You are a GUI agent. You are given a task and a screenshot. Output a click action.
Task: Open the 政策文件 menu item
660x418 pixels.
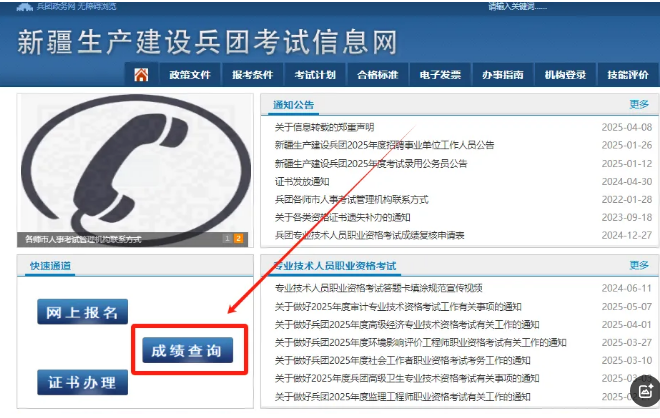pyautogui.click(x=190, y=75)
